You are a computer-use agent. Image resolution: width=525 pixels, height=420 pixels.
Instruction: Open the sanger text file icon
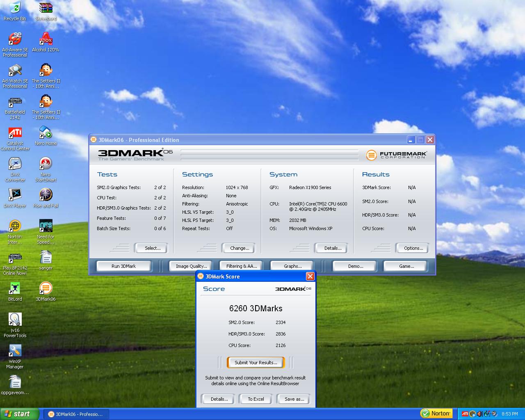click(x=46, y=260)
